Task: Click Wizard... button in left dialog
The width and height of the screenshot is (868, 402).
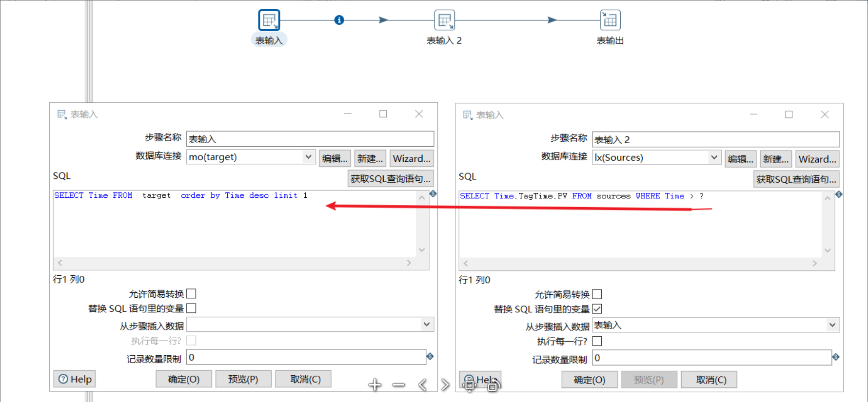Action: (x=412, y=158)
